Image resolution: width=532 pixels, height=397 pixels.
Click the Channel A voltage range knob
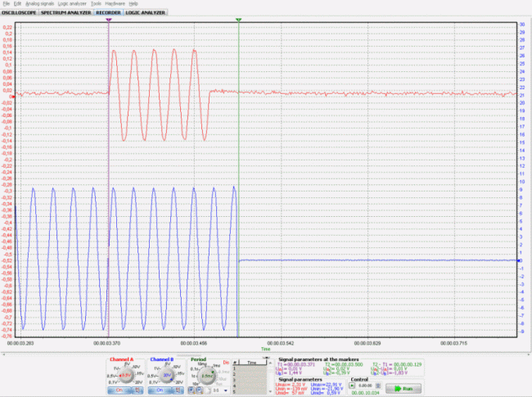(x=127, y=374)
